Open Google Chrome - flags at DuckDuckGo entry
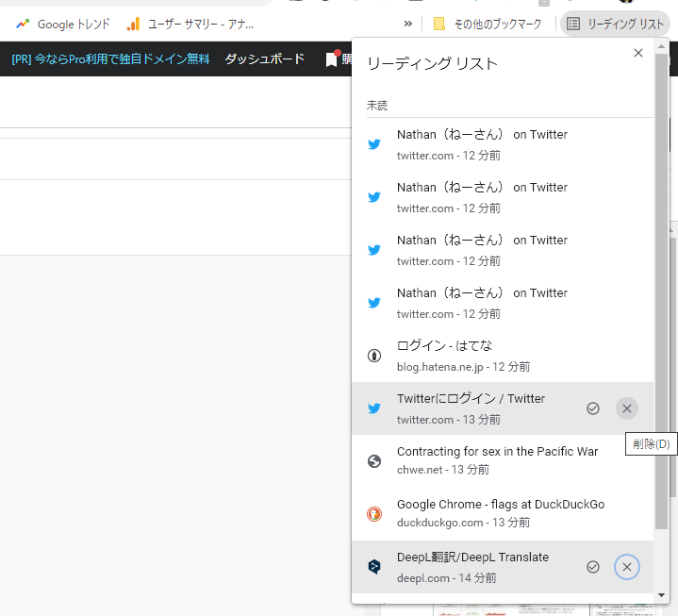This screenshot has height=616, width=678. [503, 514]
